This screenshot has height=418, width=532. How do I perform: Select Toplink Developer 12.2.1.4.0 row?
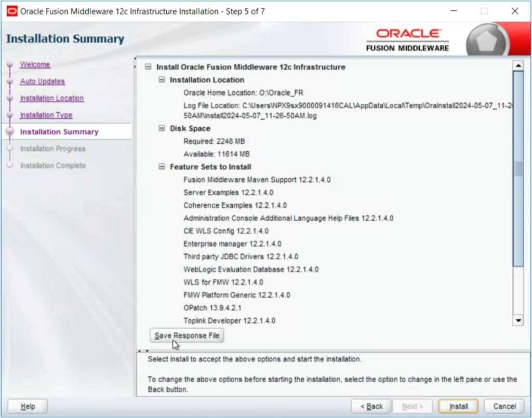(229, 321)
